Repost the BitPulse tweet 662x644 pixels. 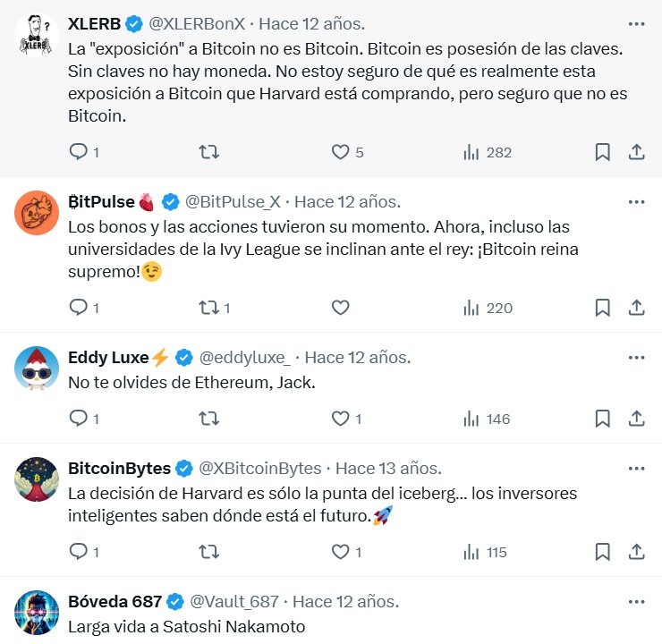[208, 308]
